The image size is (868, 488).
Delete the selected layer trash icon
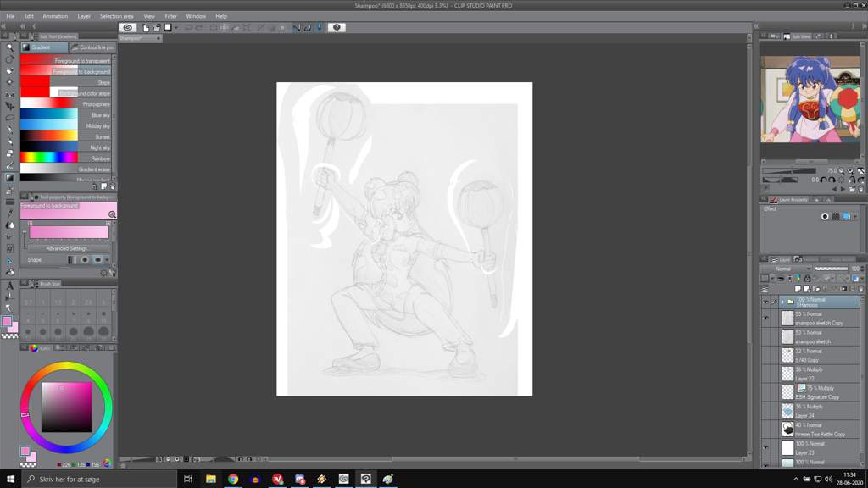[x=860, y=289]
